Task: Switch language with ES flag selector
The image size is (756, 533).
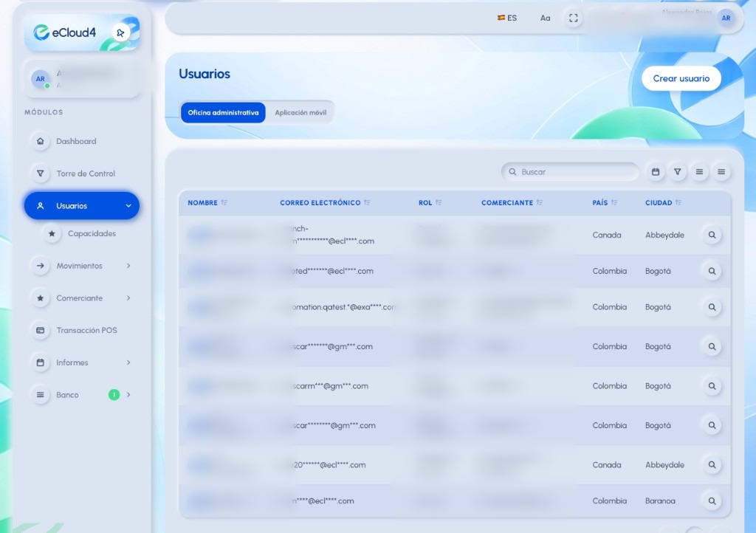Action: 506,18
